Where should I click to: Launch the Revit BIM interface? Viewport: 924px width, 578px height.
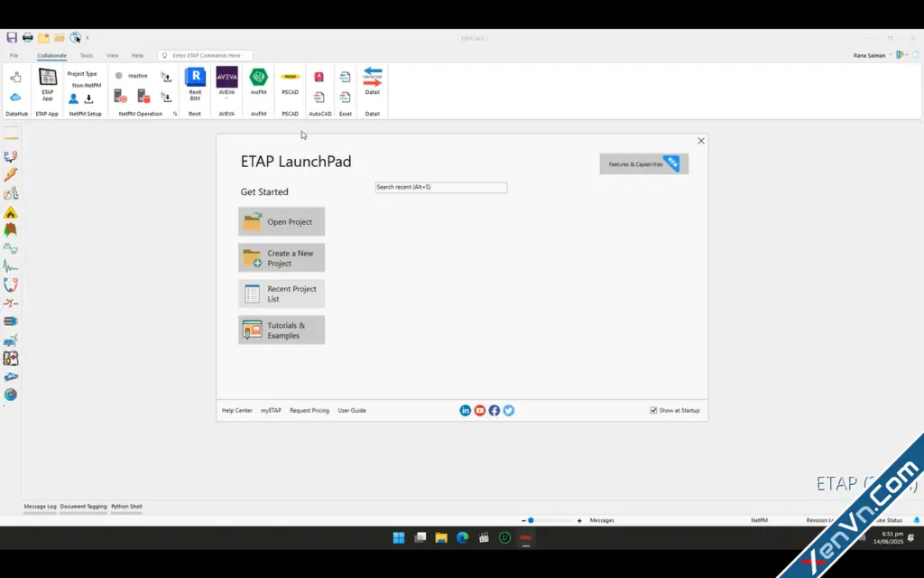pyautogui.click(x=195, y=84)
